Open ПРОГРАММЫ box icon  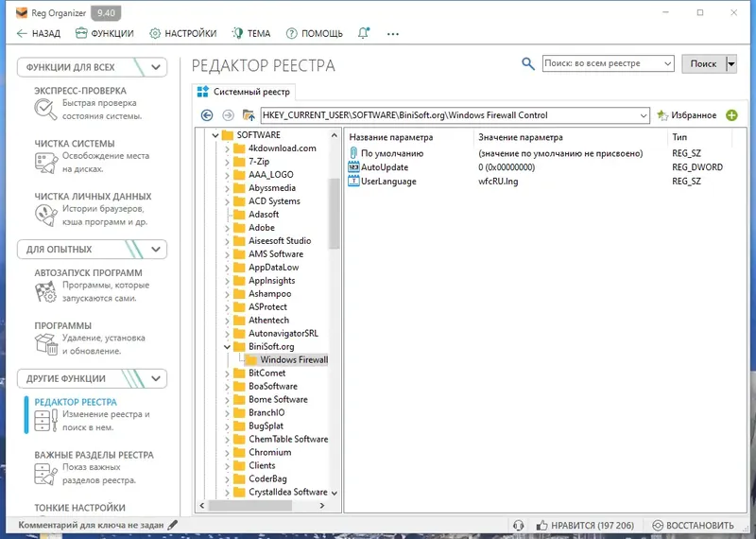point(45,344)
